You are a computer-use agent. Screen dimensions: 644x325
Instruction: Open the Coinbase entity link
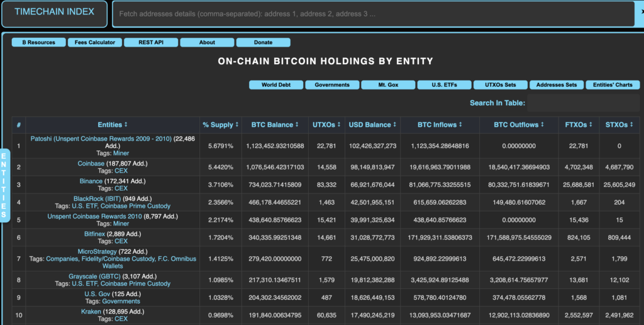click(x=91, y=164)
